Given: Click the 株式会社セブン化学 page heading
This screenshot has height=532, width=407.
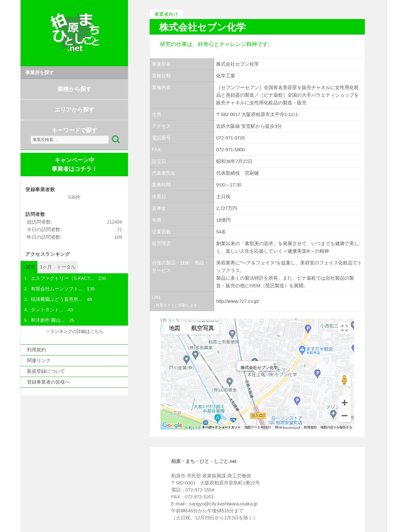Looking at the screenshot, I should [202, 27].
